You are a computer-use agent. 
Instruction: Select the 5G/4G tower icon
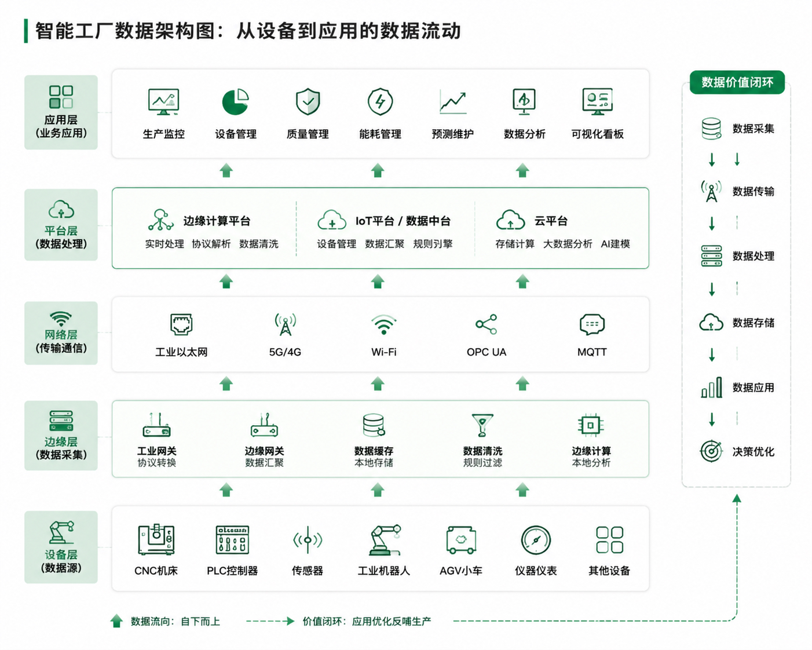pyautogui.click(x=285, y=324)
